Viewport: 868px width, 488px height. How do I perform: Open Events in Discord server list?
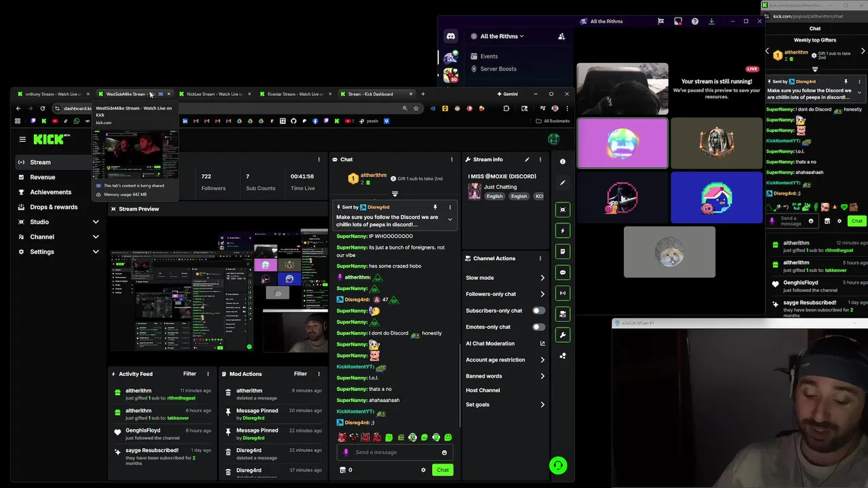[489, 56]
